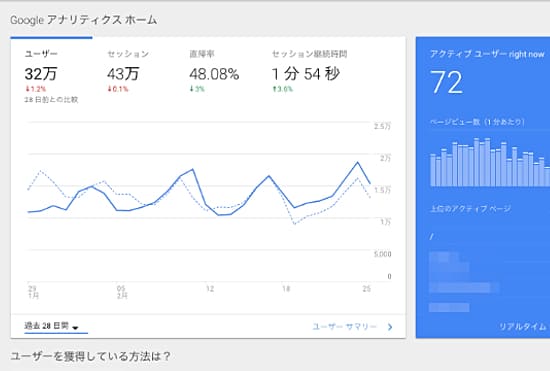Click the 1 分 54 秒 duration value

[306, 74]
